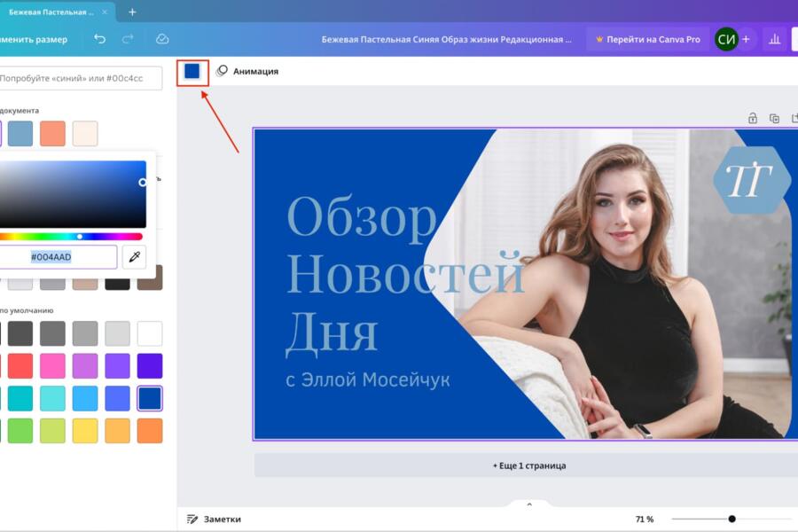The image size is (798, 532).
Task: Switch to the Бежевая Пастельная browser tab
Action: tap(53, 12)
